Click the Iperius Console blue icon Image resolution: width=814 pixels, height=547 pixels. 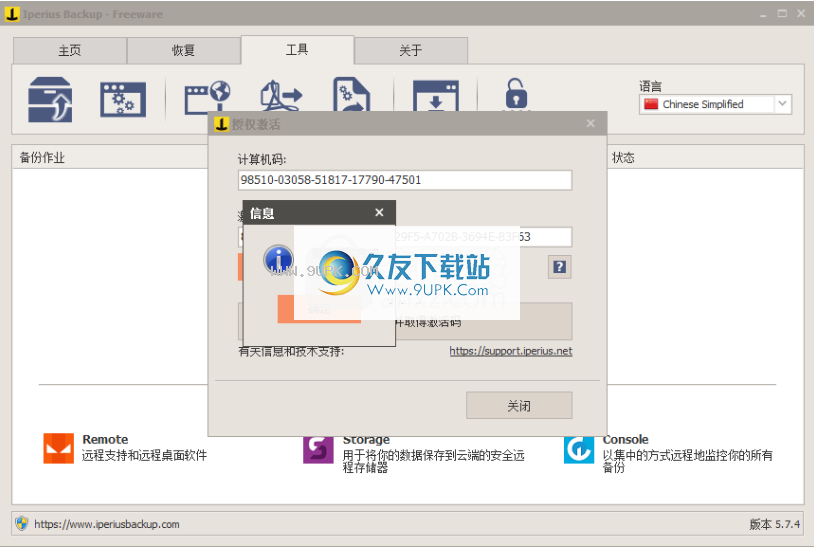[x=579, y=449]
